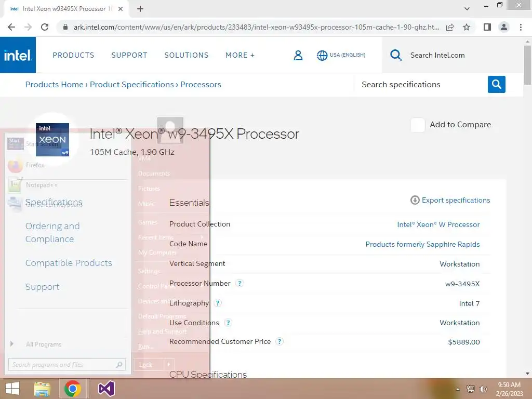Open a new browser tab
Image resolution: width=532 pixels, height=399 pixels.
click(140, 9)
